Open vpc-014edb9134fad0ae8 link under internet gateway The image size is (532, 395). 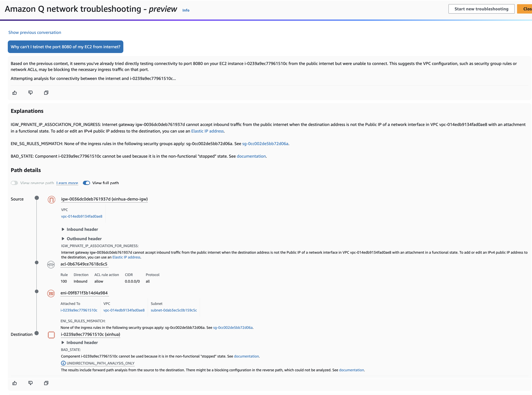(x=82, y=216)
